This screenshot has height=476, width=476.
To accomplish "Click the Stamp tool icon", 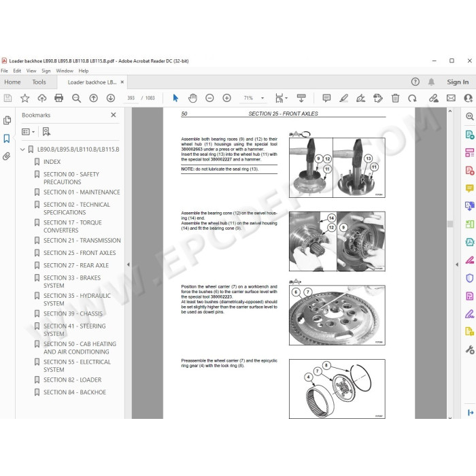I will tap(378, 98).
